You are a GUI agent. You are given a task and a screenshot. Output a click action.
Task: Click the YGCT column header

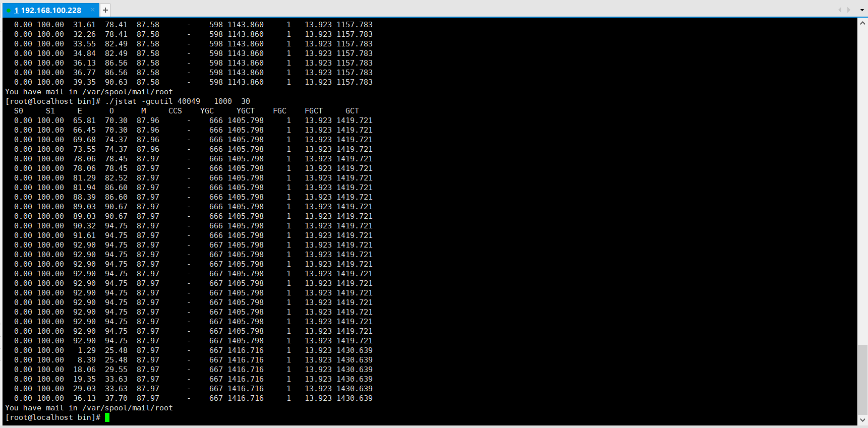tap(246, 111)
